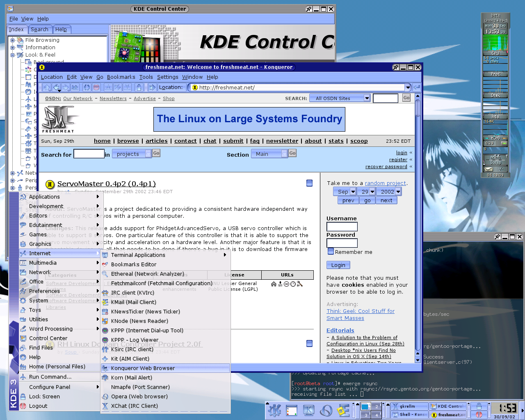Click the red logout icon in the panel
The image size is (525, 420).
click(x=479, y=415)
